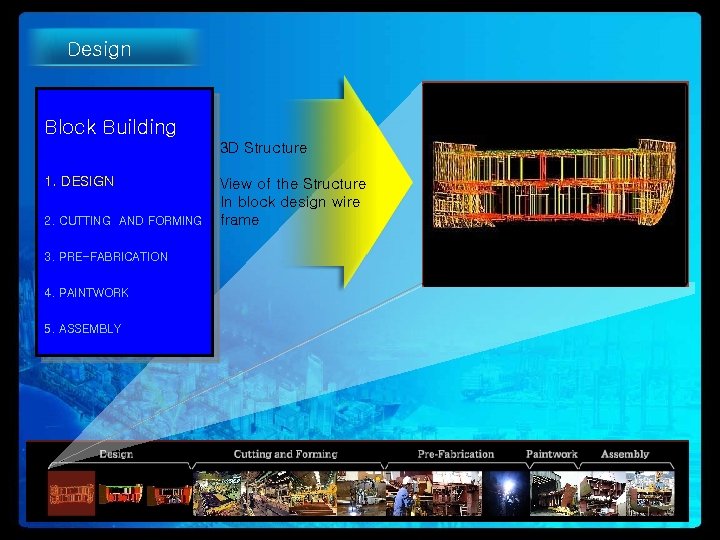The height and width of the screenshot is (540, 720).
Task: Select the Paintwork timeline label
Action: (x=552, y=454)
